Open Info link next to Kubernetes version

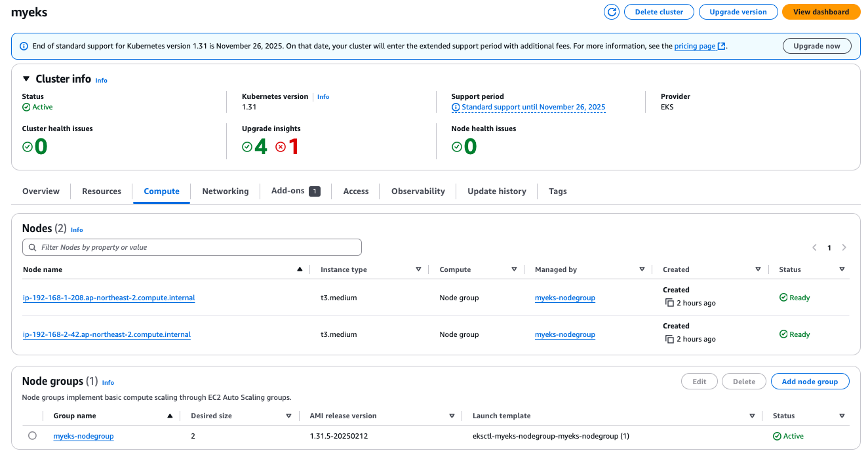pyautogui.click(x=323, y=96)
